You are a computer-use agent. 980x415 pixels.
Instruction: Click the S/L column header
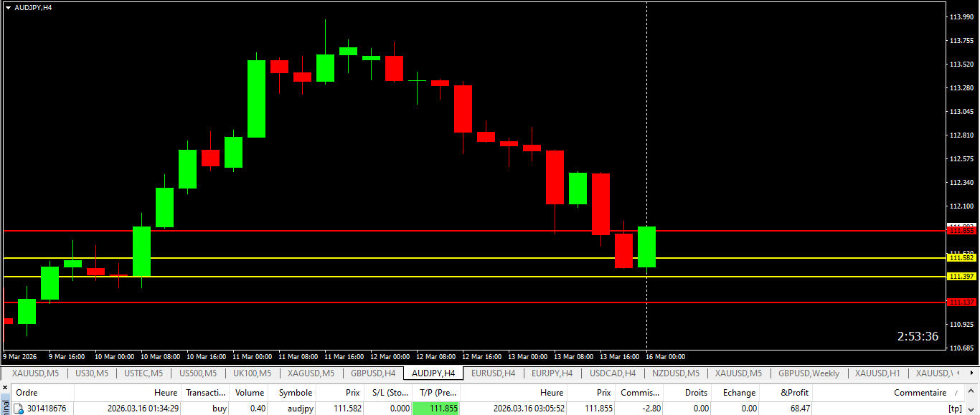coord(388,393)
